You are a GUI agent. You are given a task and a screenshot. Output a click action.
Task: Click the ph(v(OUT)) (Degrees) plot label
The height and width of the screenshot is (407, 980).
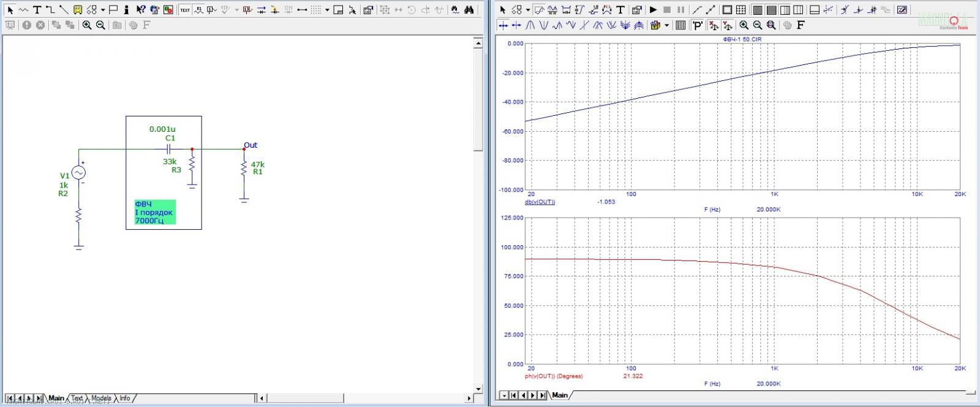click(x=554, y=376)
